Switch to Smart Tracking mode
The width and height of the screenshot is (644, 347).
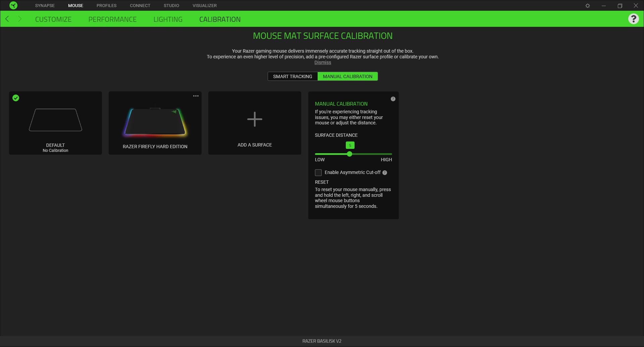tap(292, 76)
